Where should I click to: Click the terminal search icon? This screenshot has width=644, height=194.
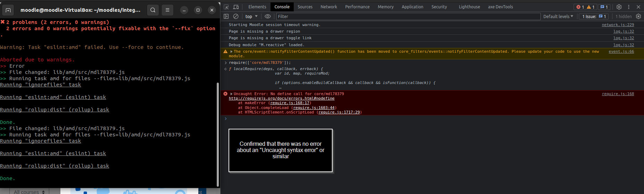153,10
